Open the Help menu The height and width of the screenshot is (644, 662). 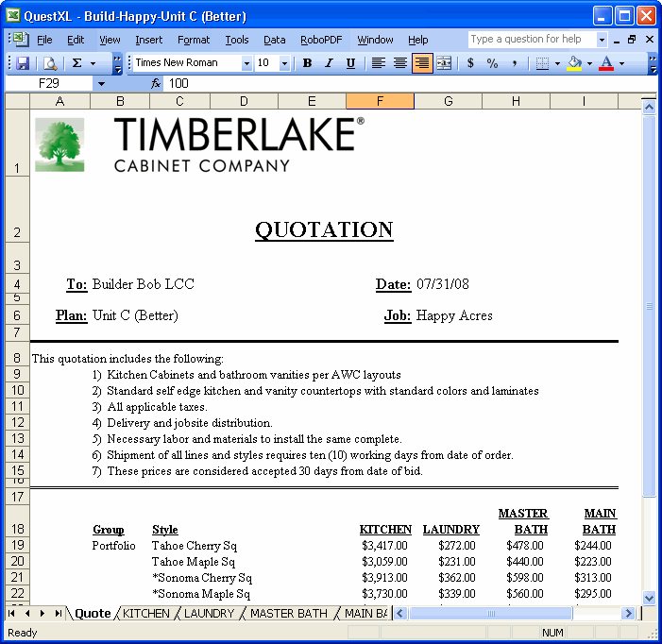(418, 40)
